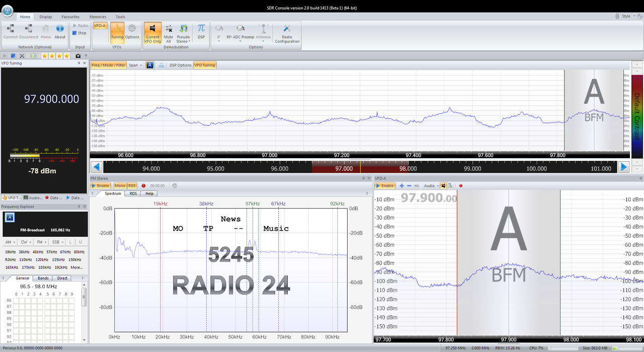
Task: Open the Help tab in FM Stereo
Action: click(149, 193)
